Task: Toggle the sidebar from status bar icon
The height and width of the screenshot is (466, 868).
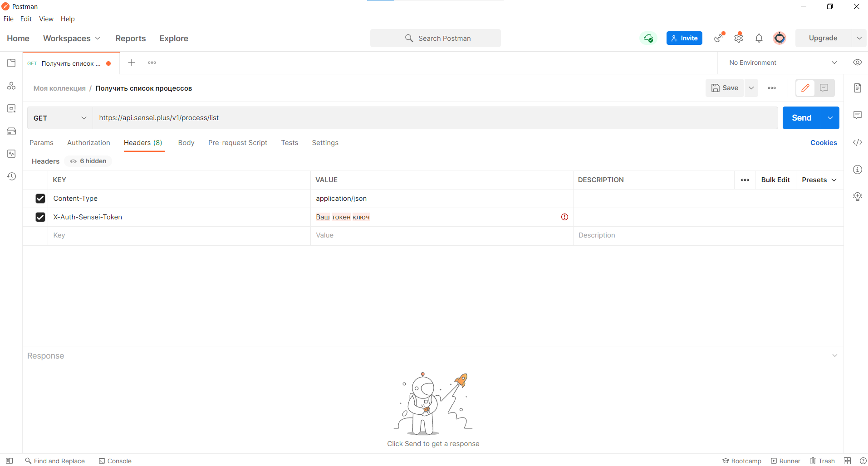Action: click(9, 461)
